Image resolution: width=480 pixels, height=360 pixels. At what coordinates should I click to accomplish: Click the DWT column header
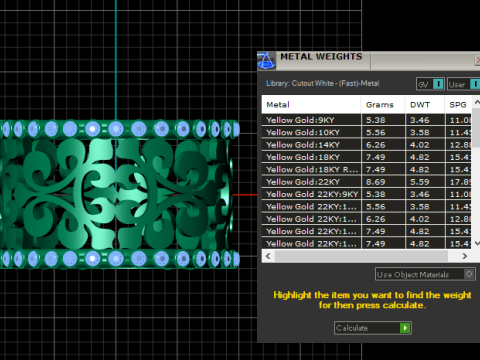(425, 105)
